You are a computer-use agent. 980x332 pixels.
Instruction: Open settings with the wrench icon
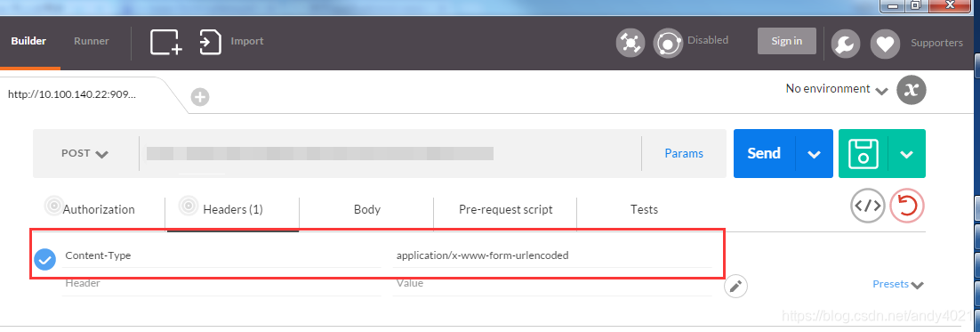pyautogui.click(x=846, y=44)
